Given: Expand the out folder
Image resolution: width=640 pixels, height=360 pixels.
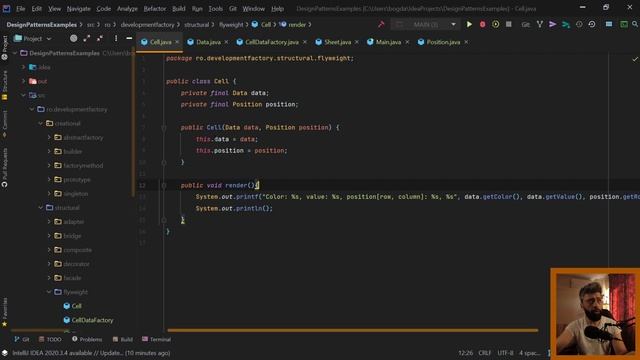Looking at the screenshot, I should (23, 81).
